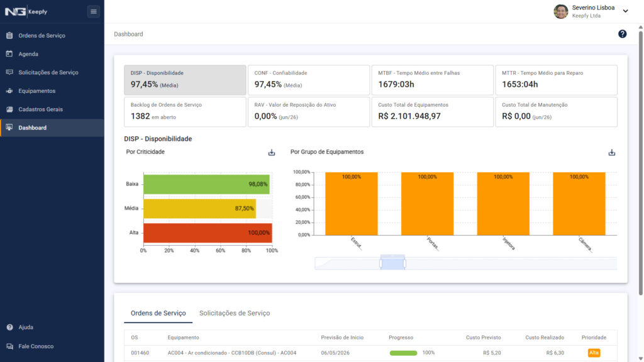This screenshot has width=644, height=362.
Task: Click the Equipamento column header
Action: [x=183, y=337]
